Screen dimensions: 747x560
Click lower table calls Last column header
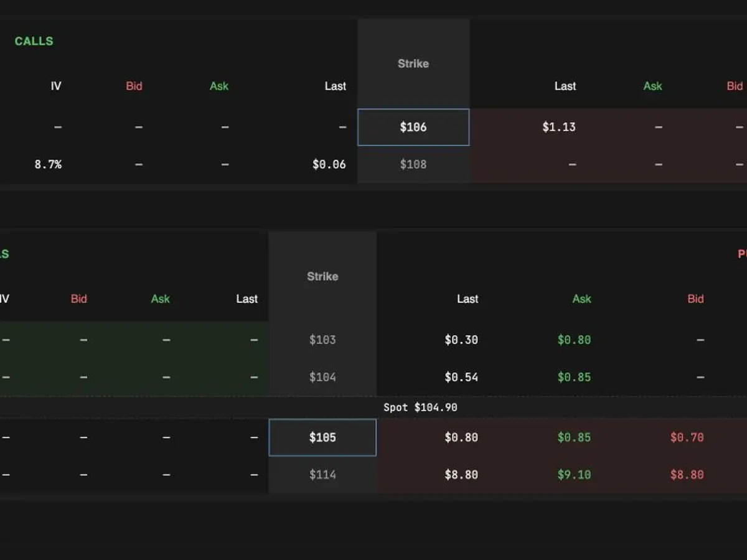tap(247, 299)
